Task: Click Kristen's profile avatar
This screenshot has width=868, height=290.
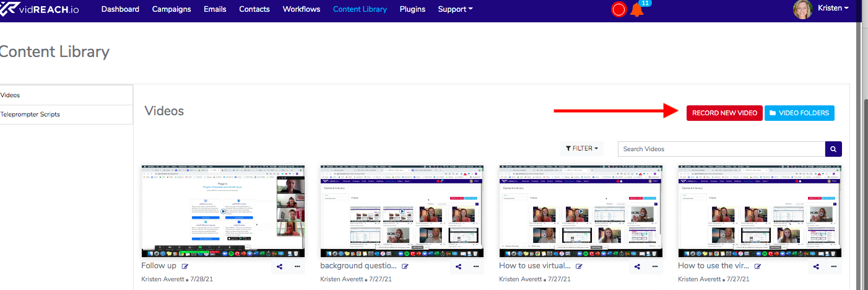Action: pyautogui.click(x=803, y=9)
